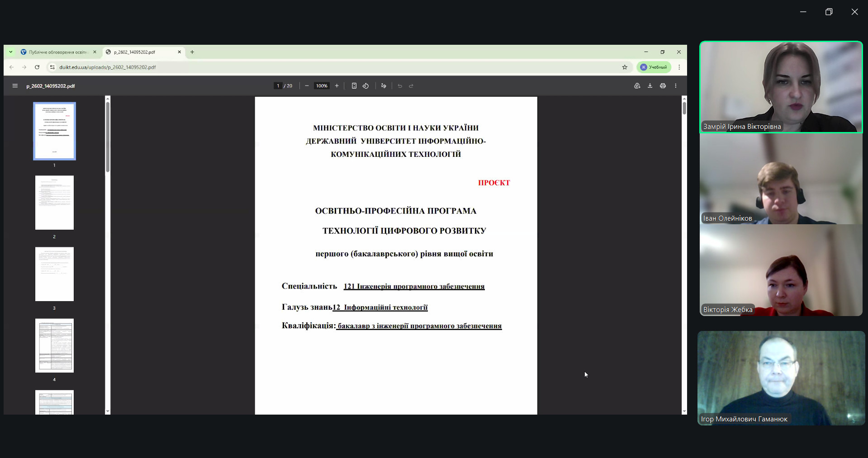This screenshot has height=458, width=868.
Task: Toggle the PDF sidebar menu icon
Action: 15,86
